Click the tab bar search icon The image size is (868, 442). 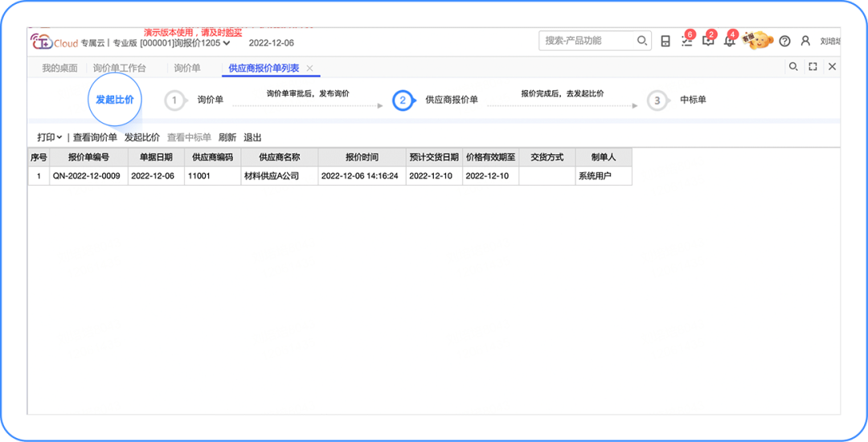[793, 67]
